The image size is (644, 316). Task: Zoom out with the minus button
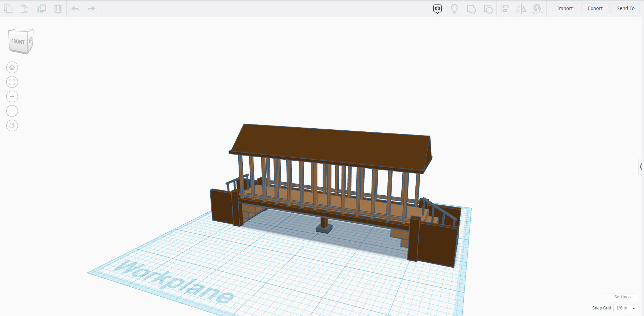coord(12,111)
